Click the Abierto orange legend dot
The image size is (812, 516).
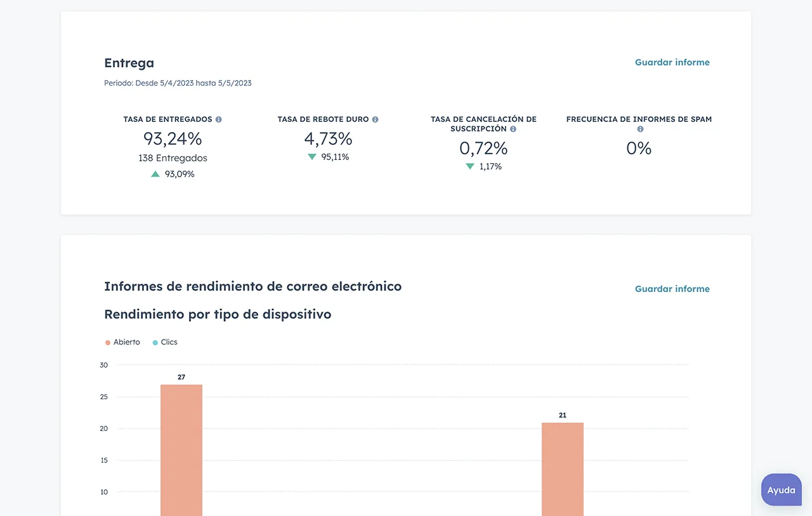tap(108, 343)
